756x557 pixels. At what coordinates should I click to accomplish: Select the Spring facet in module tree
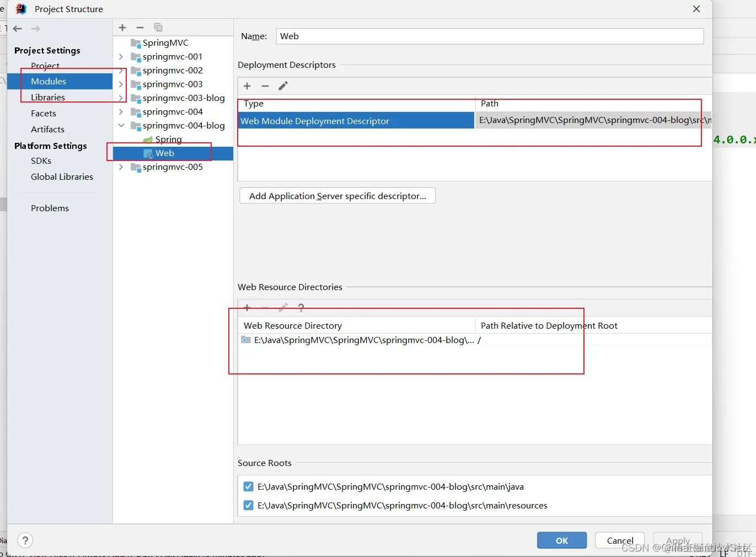coord(168,139)
